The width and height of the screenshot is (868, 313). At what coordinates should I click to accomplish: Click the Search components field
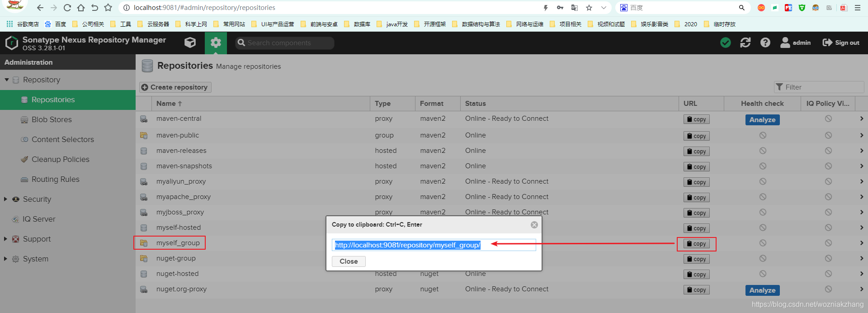point(285,43)
